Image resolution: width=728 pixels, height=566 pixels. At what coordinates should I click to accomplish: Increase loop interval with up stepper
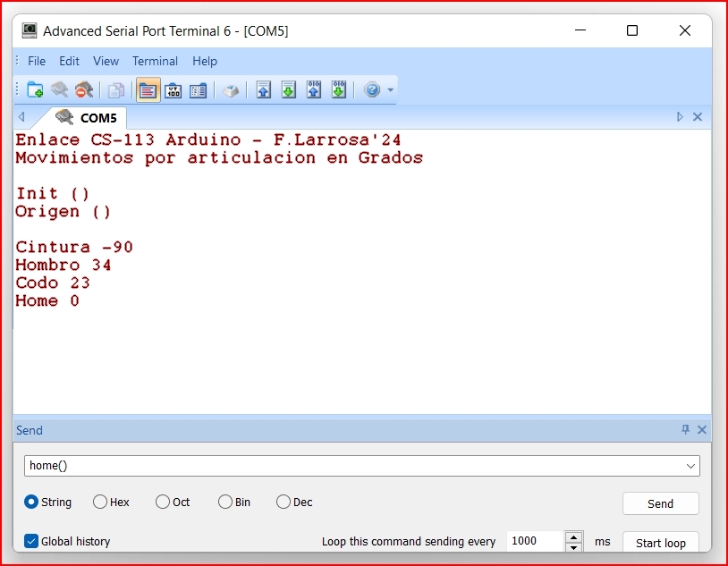[x=574, y=536]
